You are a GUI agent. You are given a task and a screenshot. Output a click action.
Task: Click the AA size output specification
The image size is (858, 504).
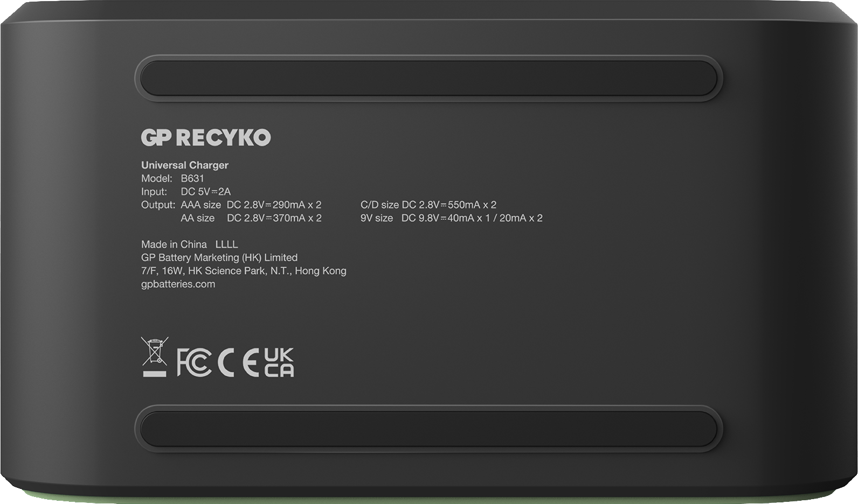point(251,218)
